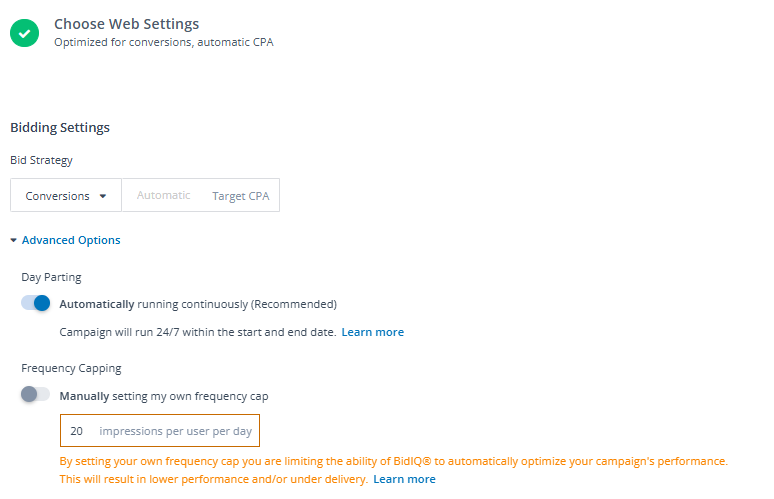
Task: Toggle the Frequency Capping switch
Action: point(36,395)
